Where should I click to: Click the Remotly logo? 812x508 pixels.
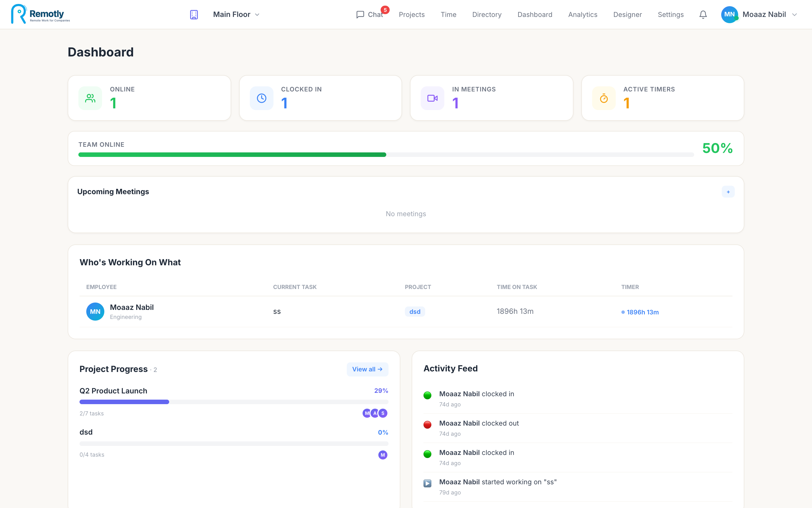click(40, 14)
